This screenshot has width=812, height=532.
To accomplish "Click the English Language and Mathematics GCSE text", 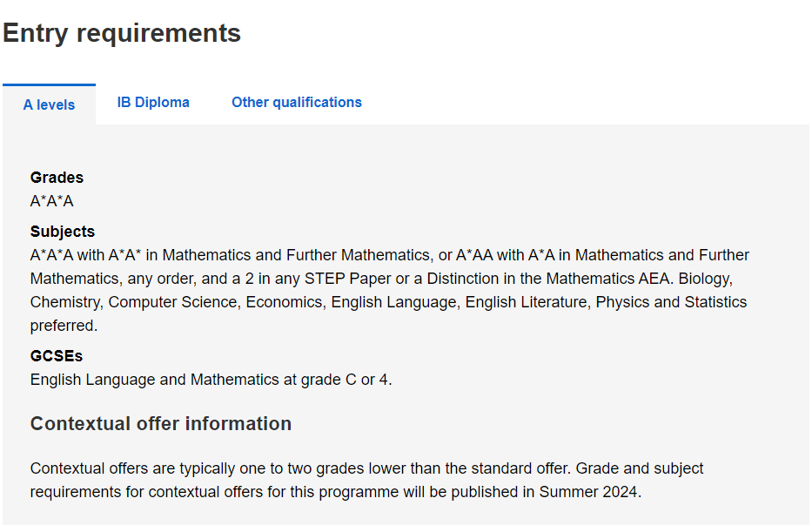I will click(x=211, y=380).
